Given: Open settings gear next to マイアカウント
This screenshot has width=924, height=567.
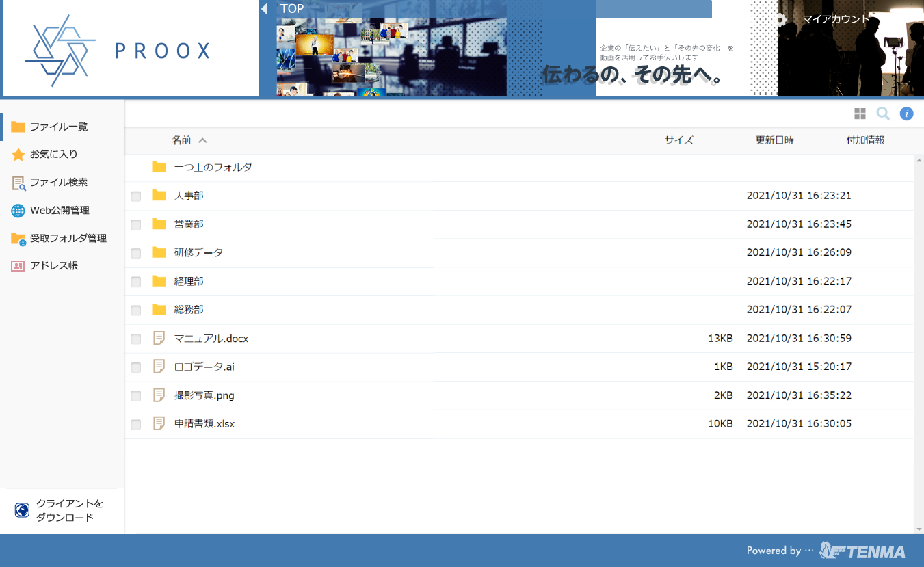Looking at the screenshot, I should pos(780,20).
